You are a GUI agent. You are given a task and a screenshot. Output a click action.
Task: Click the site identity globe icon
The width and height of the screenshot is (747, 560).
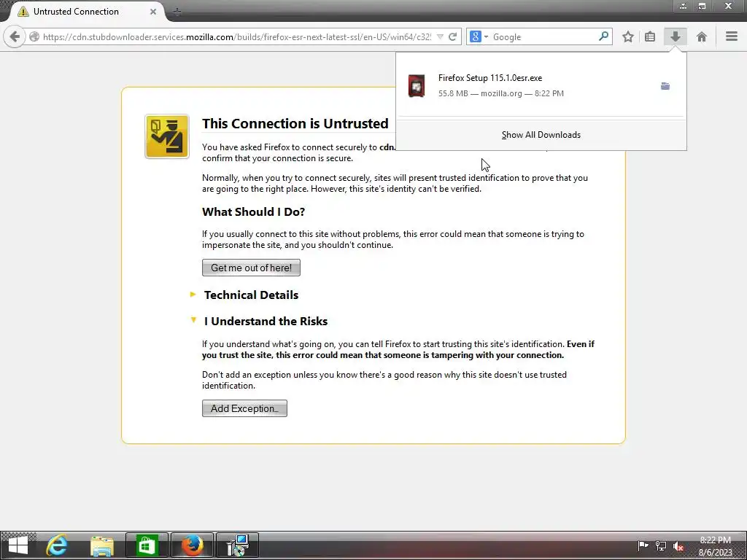pyautogui.click(x=34, y=36)
